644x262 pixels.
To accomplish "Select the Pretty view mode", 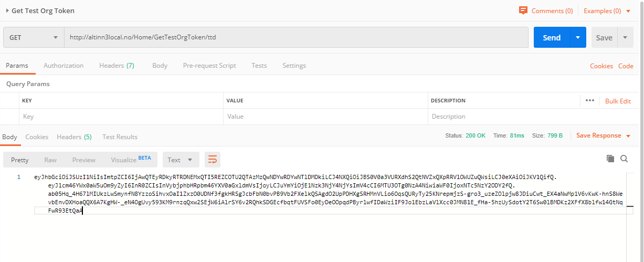I will 20,160.
